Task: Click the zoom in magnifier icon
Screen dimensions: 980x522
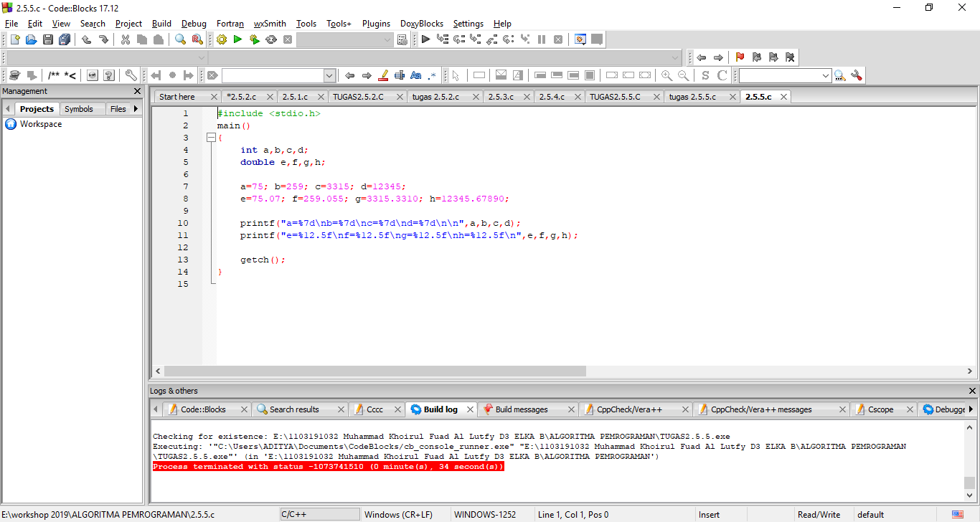Action: tap(667, 75)
